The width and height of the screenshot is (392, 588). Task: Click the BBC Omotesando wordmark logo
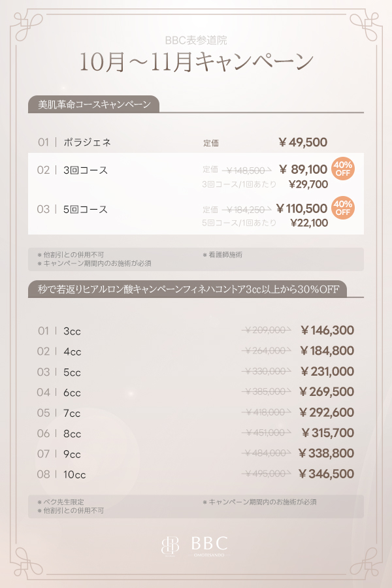click(209, 545)
